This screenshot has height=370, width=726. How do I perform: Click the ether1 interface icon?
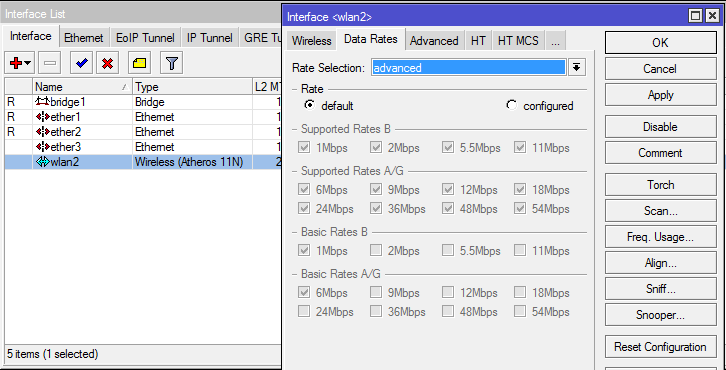point(42,117)
